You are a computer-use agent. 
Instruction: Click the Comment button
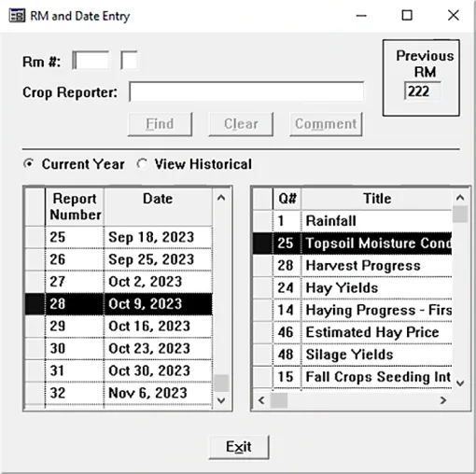[x=326, y=124]
